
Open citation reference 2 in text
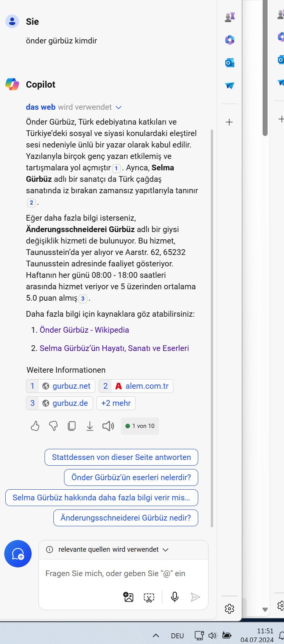(31, 203)
